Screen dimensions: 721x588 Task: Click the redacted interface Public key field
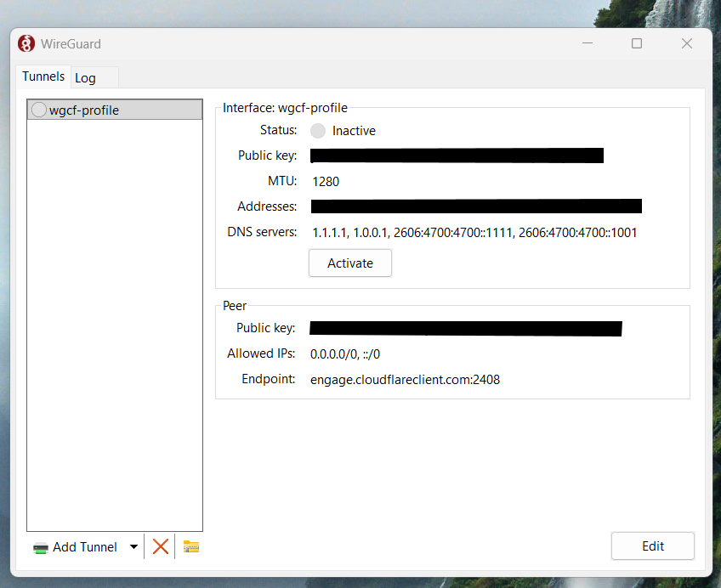[x=457, y=155]
